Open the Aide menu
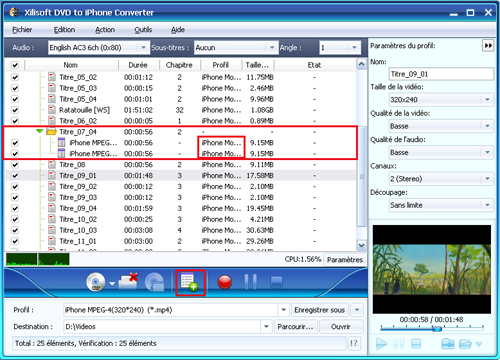The height and width of the screenshot is (360, 500). [x=178, y=30]
